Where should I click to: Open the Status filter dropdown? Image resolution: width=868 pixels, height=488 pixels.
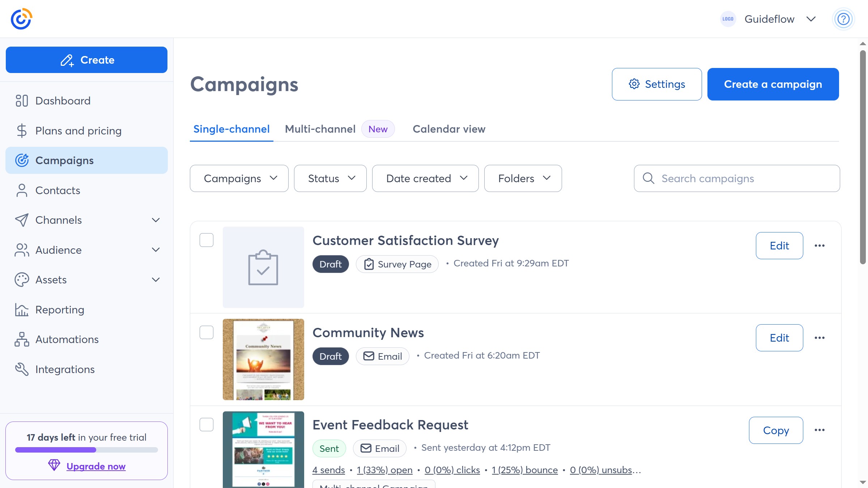(330, 178)
